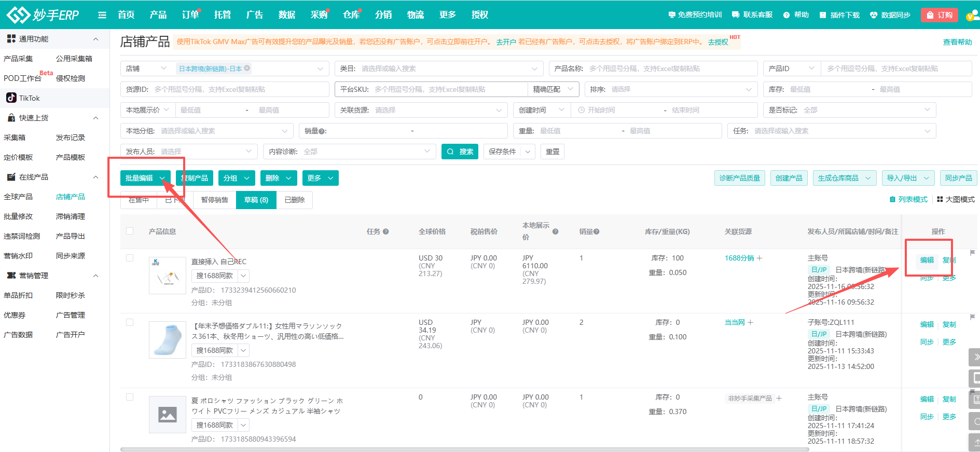The height and width of the screenshot is (452, 980).
Task: Click plus icon beside 1688分销 source
Action: [760, 258]
